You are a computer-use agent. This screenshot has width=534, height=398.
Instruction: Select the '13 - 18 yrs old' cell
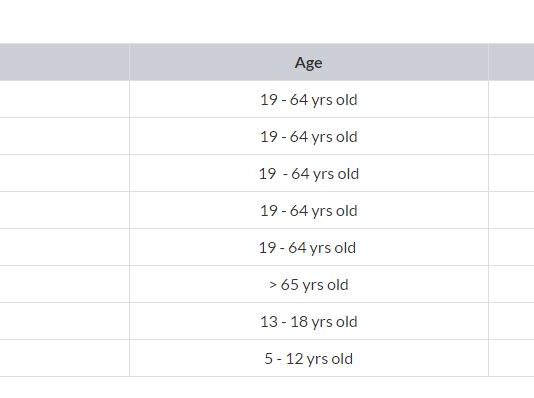(x=309, y=321)
